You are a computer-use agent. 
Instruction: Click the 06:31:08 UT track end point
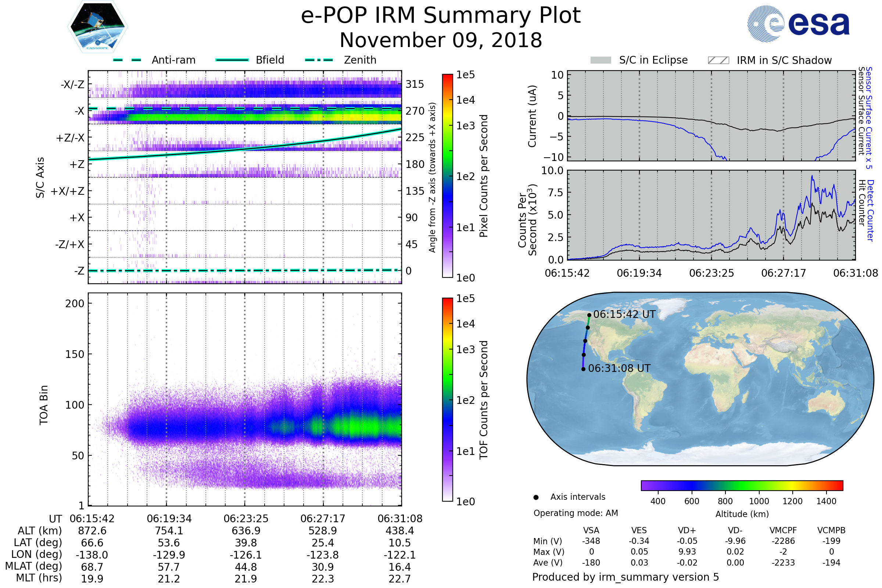(x=583, y=369)
